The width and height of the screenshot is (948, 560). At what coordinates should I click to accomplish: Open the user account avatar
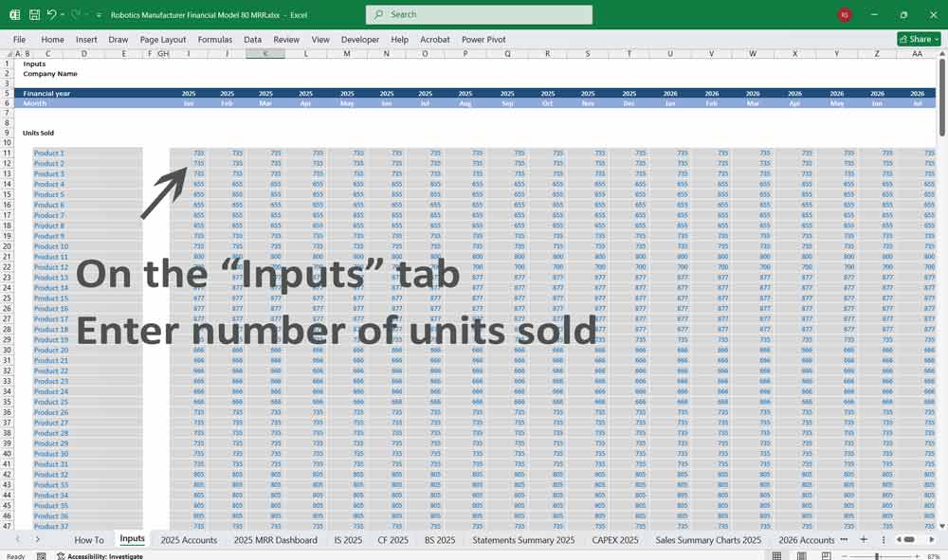[845, 15]
